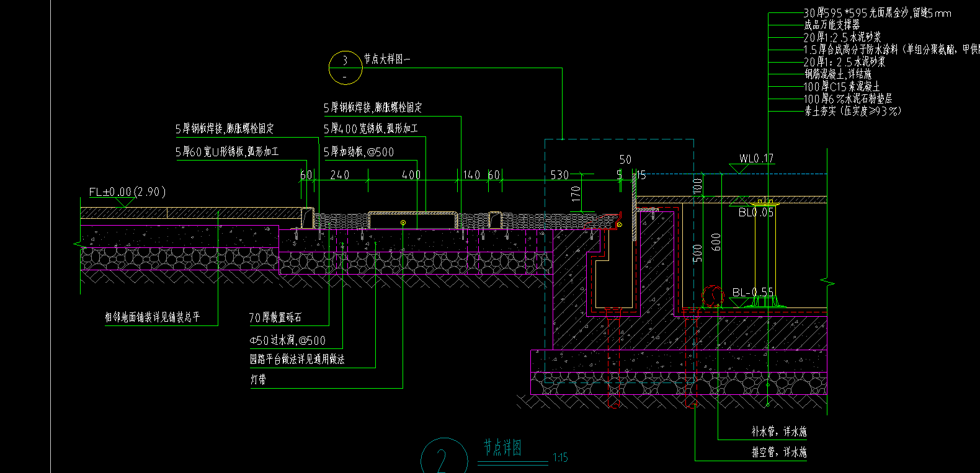The image size is (980, 473).
Task: Pick the '钢筋混凝土,详结施' label
Action: click(x=837, y=74)
